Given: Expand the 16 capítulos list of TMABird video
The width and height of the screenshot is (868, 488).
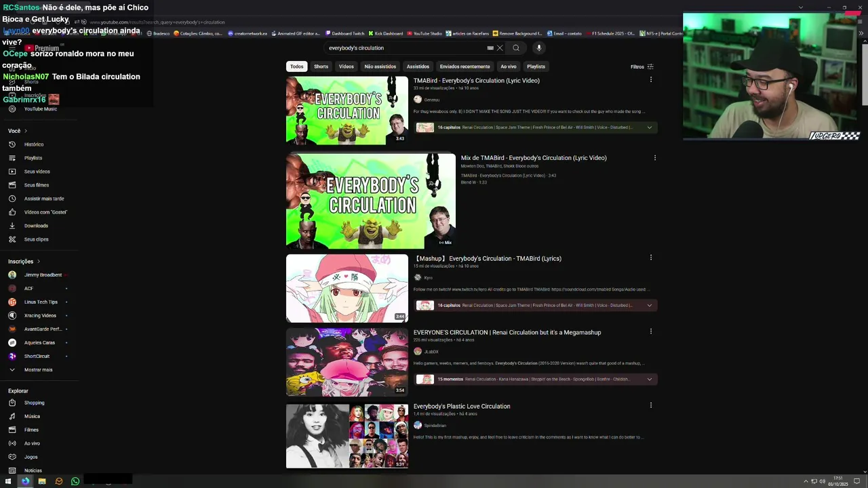Looking at the screenshot, I should click(650, 127).
